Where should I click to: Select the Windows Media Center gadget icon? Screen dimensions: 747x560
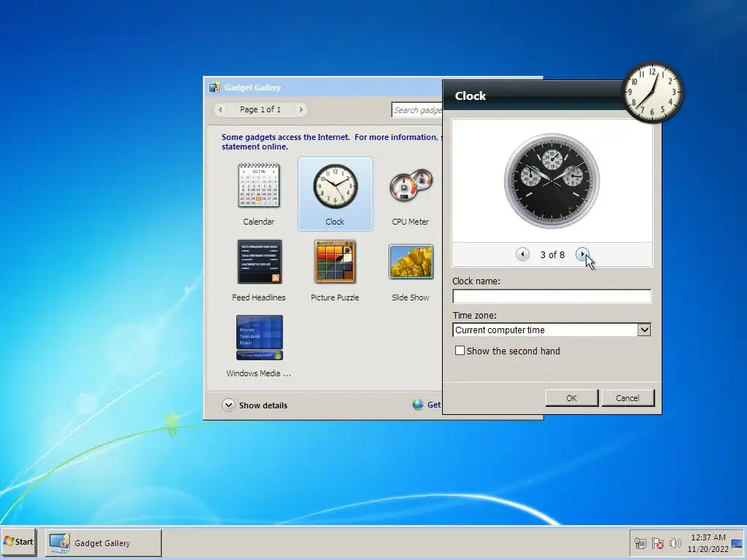[x=259, y=338]
